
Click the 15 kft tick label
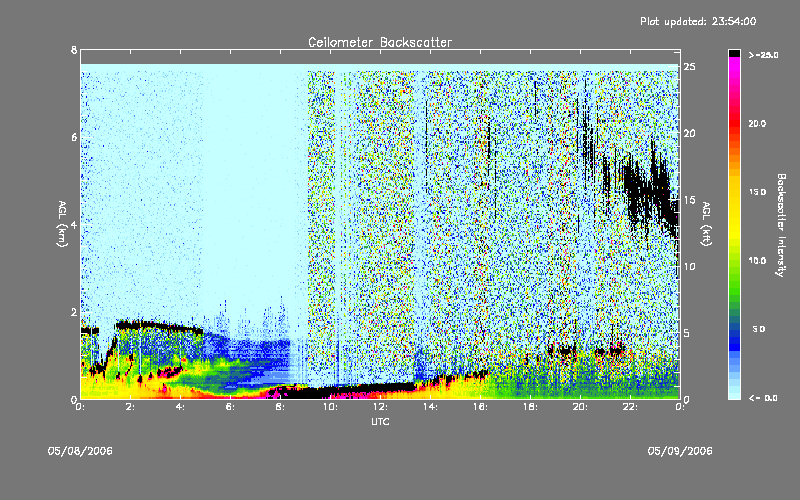pyautogui.click(x=689, y=199)
